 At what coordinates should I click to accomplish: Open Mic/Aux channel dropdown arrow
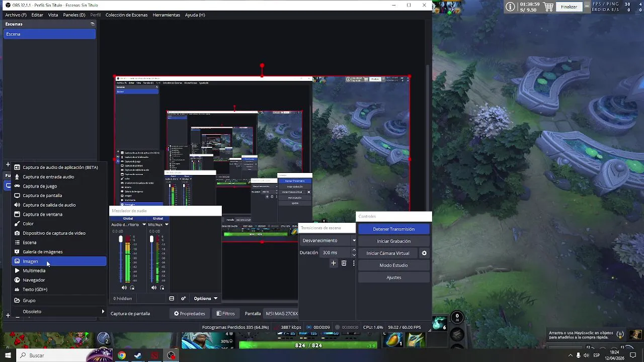167,225
